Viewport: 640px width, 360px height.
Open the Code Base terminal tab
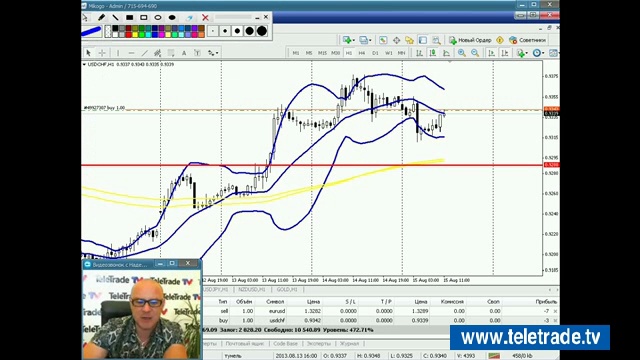[285, 344]
